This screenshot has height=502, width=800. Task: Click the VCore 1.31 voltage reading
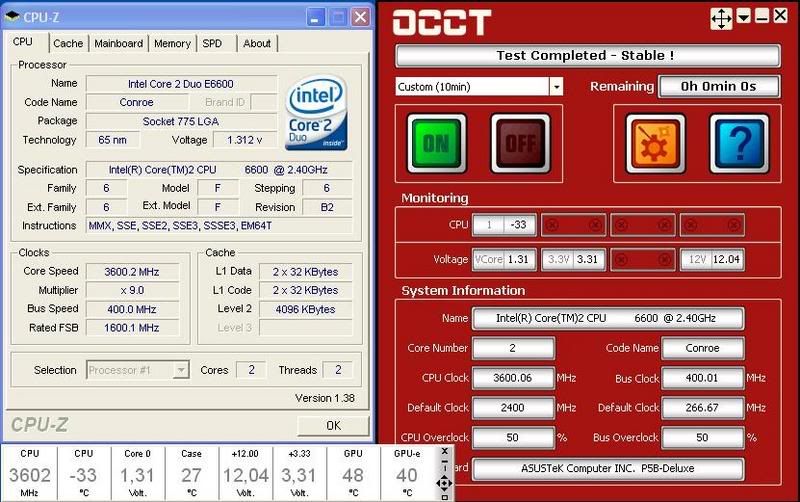pos(505,259)
